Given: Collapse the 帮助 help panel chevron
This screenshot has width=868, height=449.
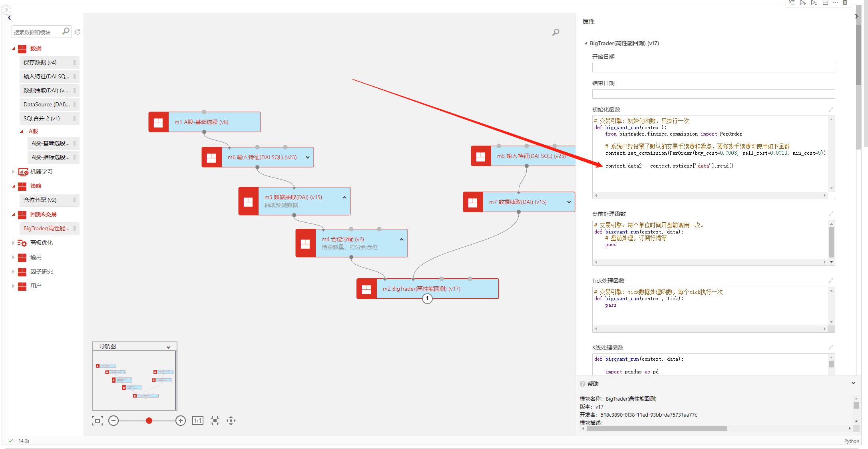Looking at the screenshot, I should [x=853, y=383].
